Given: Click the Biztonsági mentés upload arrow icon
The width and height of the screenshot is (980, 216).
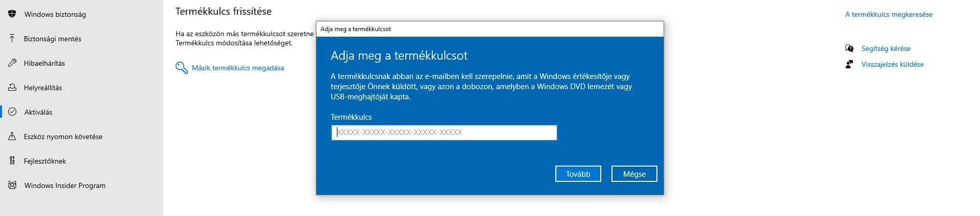Looking at the screenshot, I should coord(12,39).
